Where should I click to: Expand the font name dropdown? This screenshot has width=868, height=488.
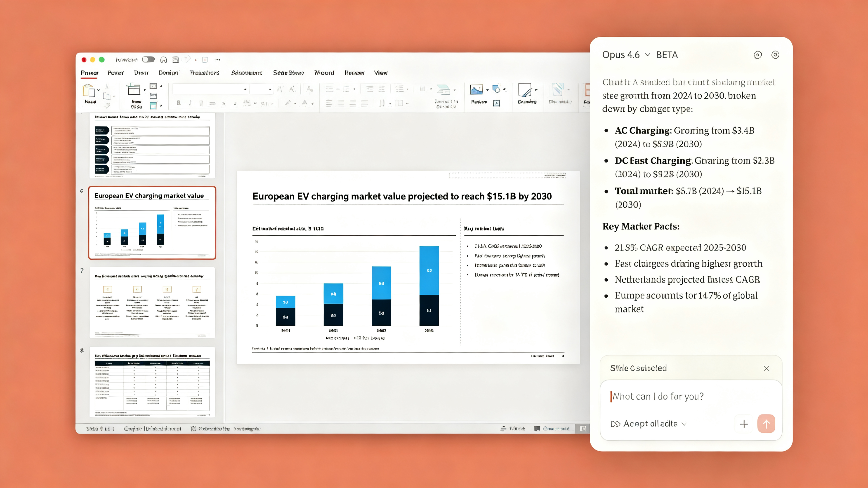point(245,89)
